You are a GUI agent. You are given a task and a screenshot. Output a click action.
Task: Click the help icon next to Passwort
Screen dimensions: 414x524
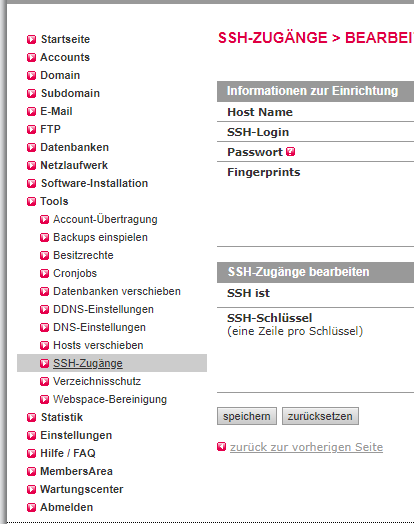click(x=291, y=152)
